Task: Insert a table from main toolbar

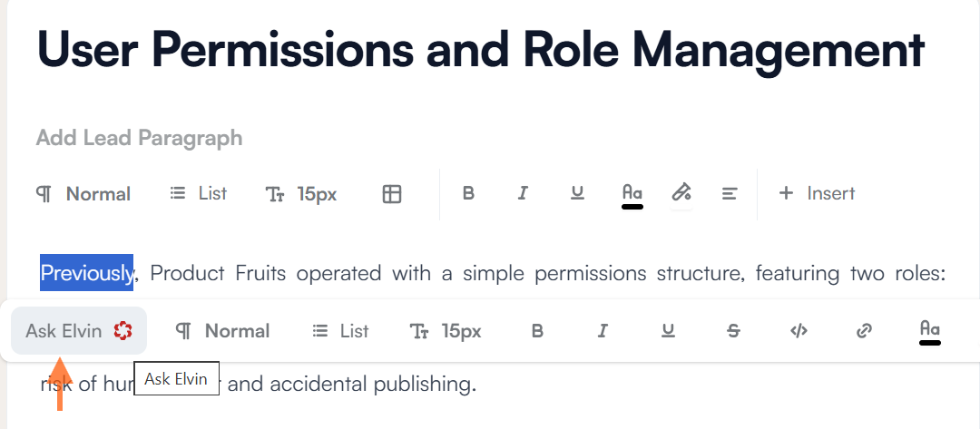Action: [392, 194]
